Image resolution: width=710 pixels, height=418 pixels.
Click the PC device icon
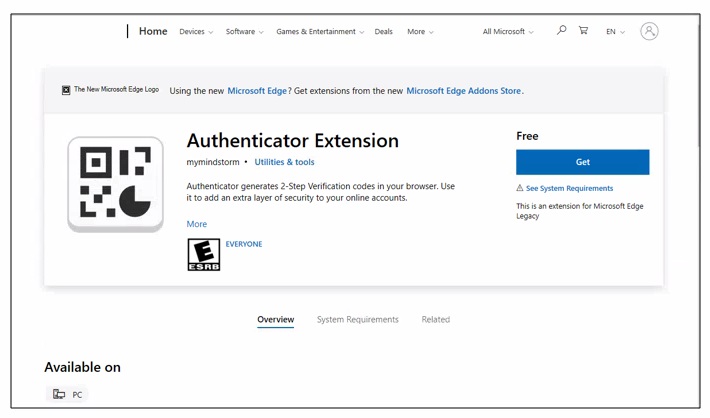[59, 394]
